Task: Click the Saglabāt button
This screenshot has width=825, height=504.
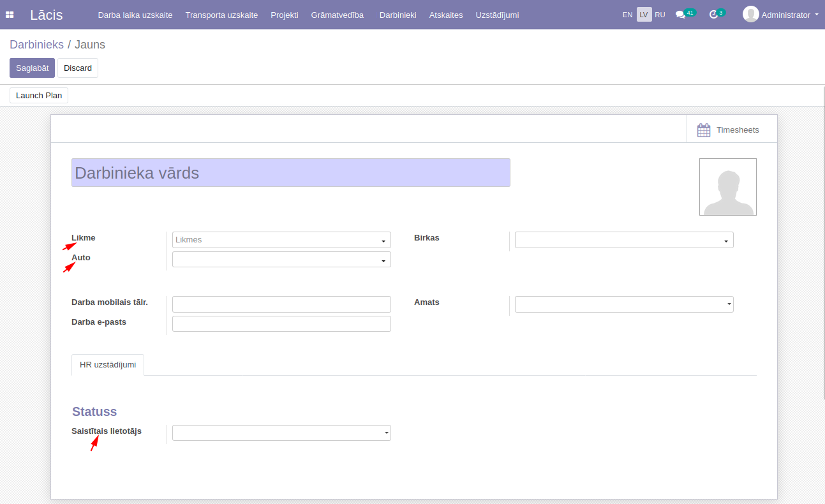Action: tap(32, 68)
